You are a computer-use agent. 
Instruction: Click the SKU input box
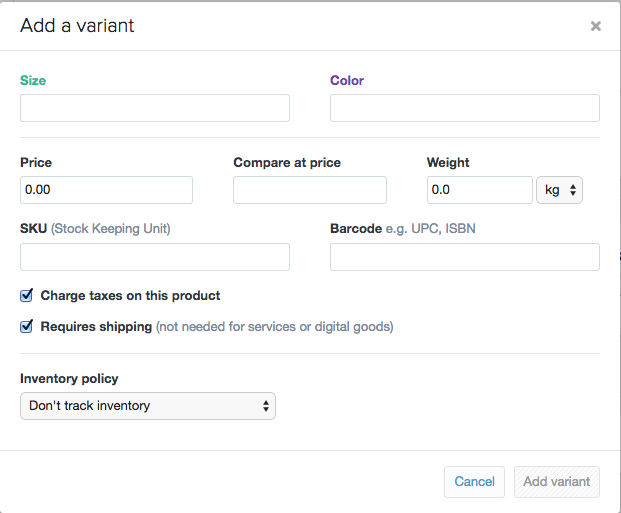click(x=155, y=257)
